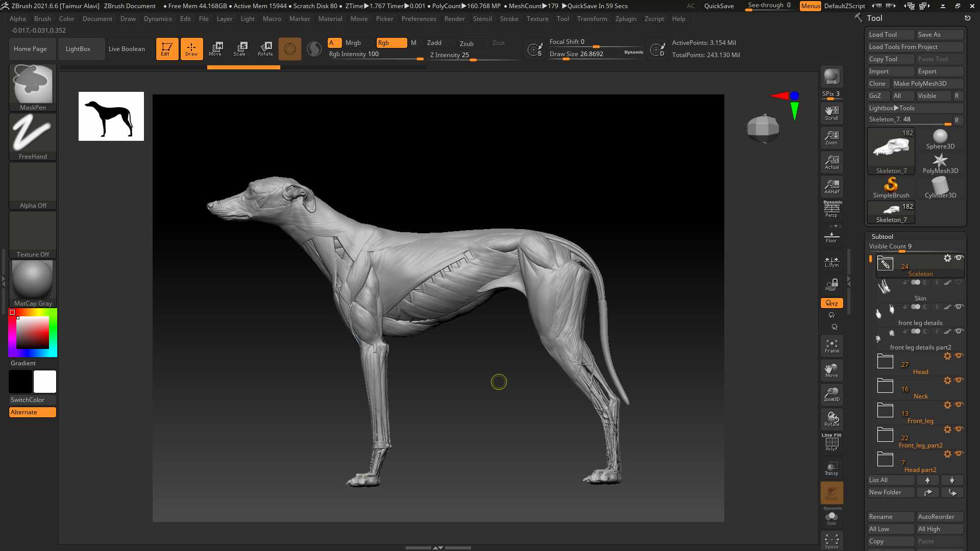Select the Scale tool in top toolbar

tap(240, 49)
